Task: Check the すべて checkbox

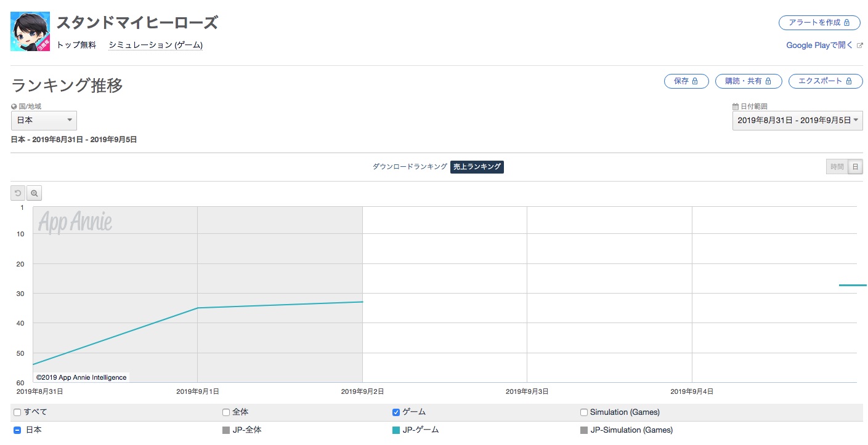Action: tap(17, 412)
